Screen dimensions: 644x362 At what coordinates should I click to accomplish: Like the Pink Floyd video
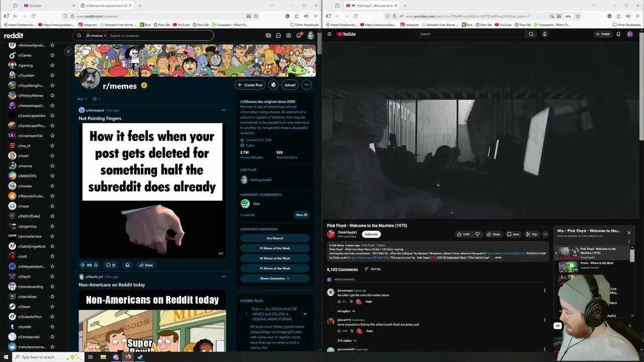tap(463, 234)
